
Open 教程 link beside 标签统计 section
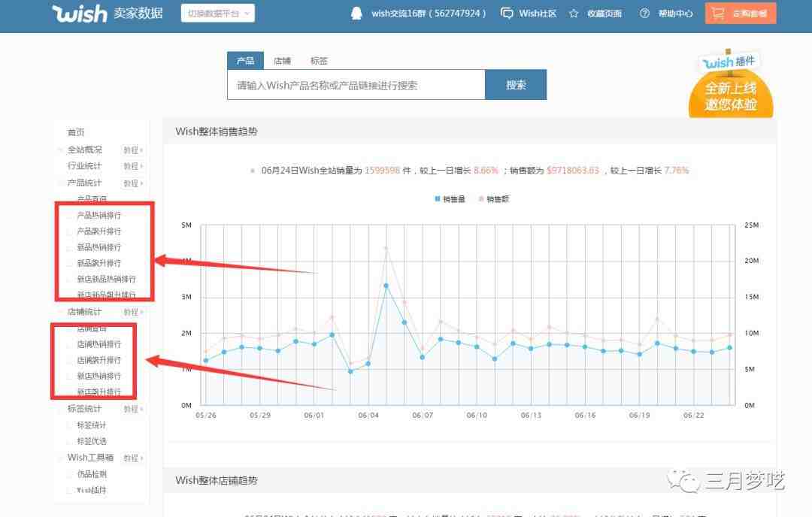[132, 409]
